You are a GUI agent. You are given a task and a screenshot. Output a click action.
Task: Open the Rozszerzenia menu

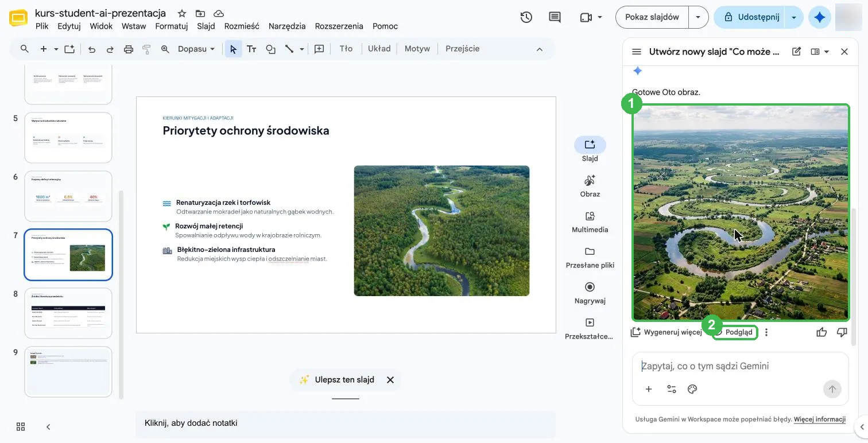pyautogui.click(x=339, y=26)
